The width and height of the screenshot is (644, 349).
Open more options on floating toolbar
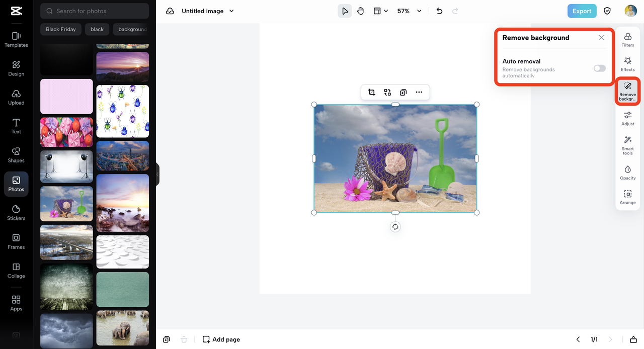[419, 92]
